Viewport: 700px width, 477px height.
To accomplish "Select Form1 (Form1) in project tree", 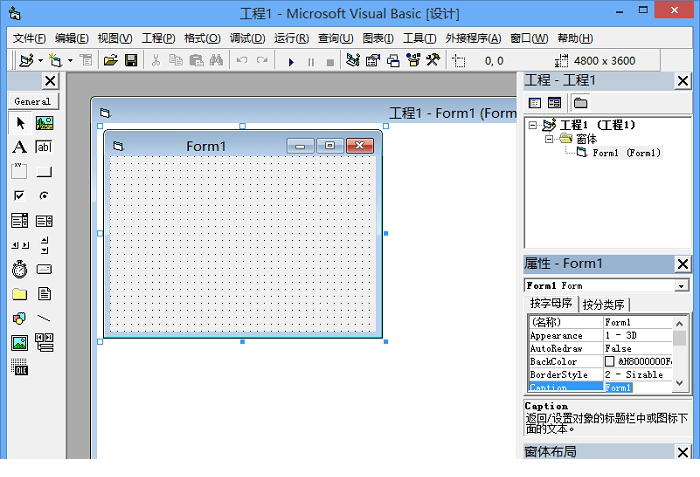I will 626,153.
